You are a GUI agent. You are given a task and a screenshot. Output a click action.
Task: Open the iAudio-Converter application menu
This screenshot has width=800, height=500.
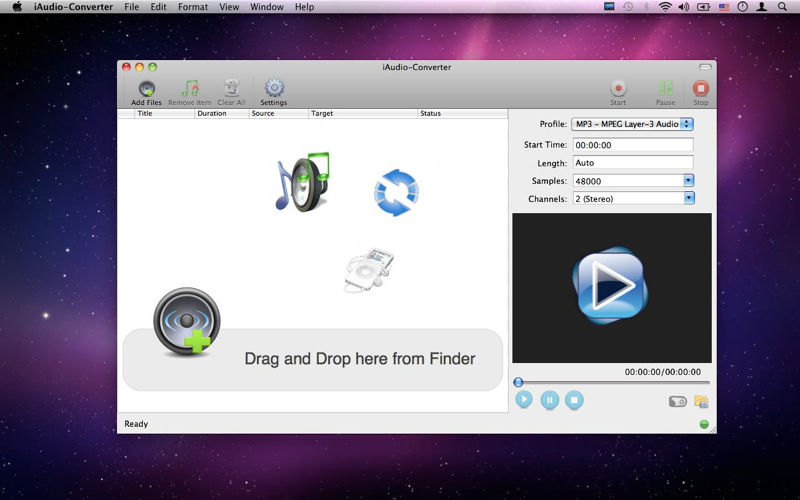[73, 7]
